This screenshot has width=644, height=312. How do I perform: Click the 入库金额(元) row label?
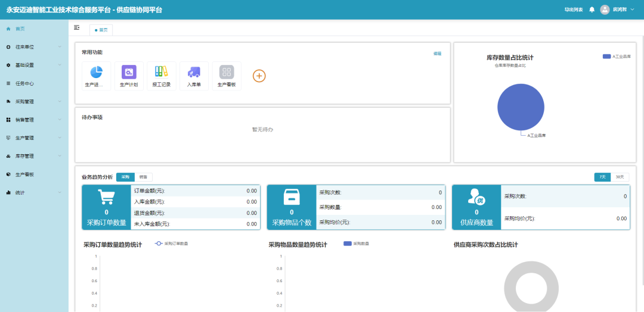click(150, 202)
